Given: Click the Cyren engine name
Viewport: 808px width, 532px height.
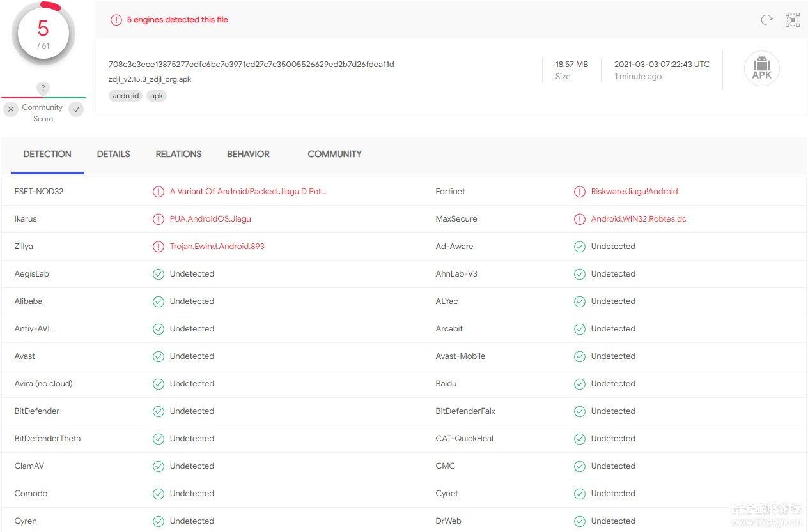Looking at the screenshot, I should [x=26, y=521].
